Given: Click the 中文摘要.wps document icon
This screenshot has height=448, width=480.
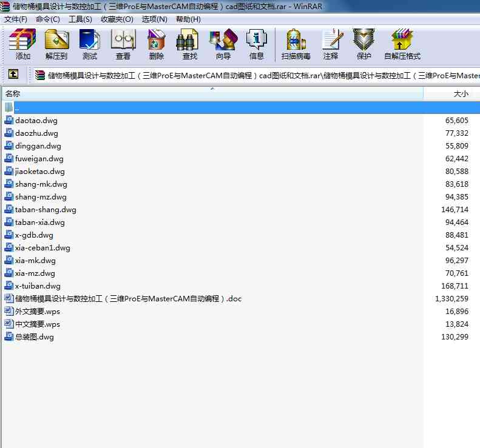Looking at the screenshot, I should click(9, 324).
